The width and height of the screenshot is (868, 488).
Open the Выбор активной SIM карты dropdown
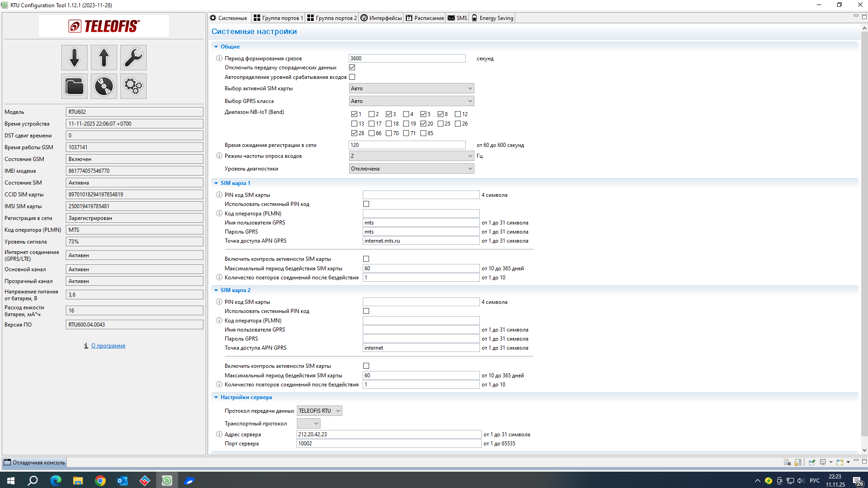411,88
